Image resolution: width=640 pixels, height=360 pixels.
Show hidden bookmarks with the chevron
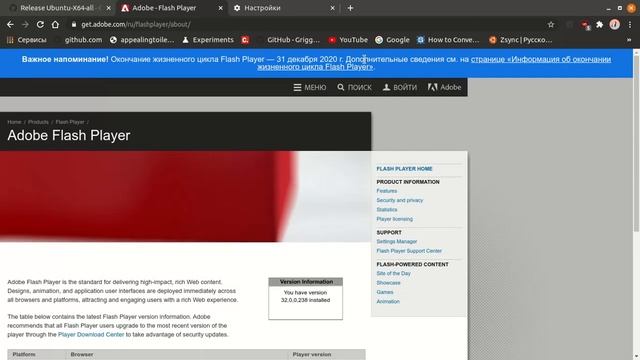tap(629, 40)
